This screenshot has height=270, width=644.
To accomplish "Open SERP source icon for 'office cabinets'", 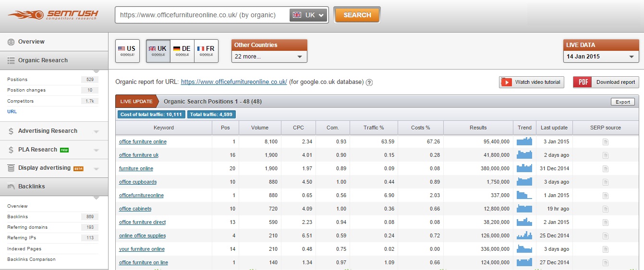I will 606,209.
